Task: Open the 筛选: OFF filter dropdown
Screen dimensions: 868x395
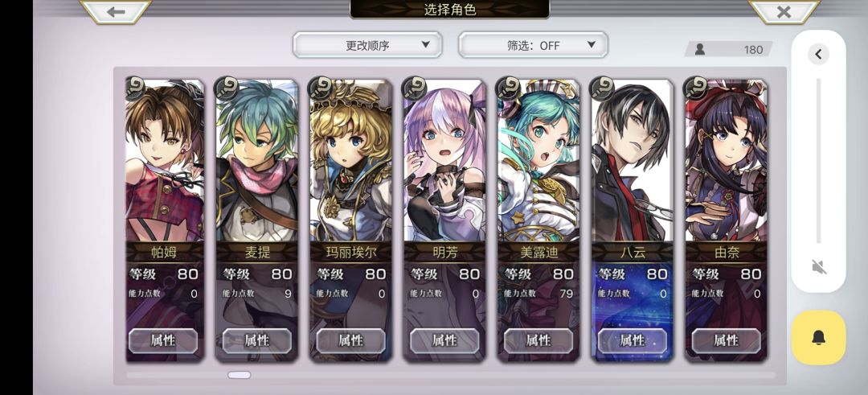Action: click(x=533, y=45)
